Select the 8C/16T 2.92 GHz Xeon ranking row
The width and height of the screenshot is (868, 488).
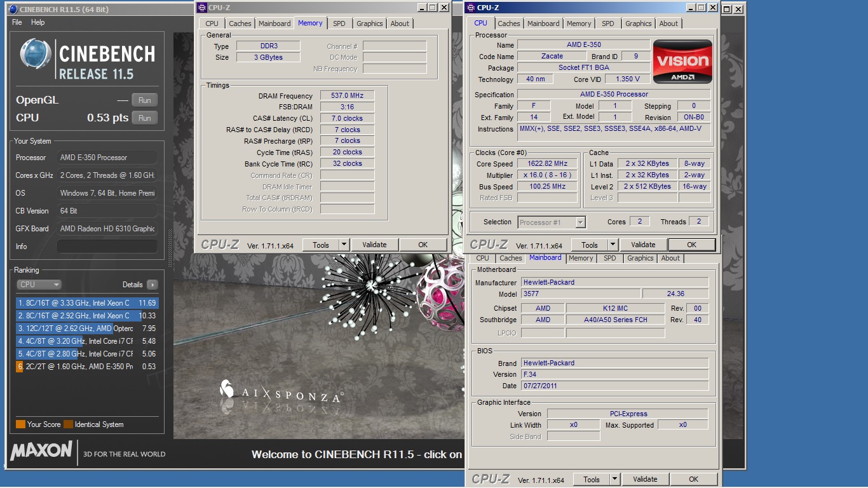(x=87, y=316)
